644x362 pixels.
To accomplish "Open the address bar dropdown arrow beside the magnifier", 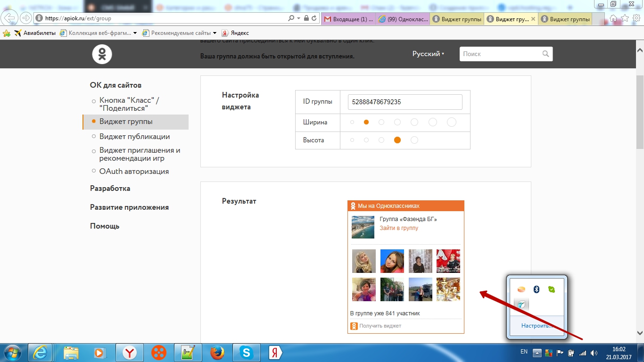I will point(298,18).
